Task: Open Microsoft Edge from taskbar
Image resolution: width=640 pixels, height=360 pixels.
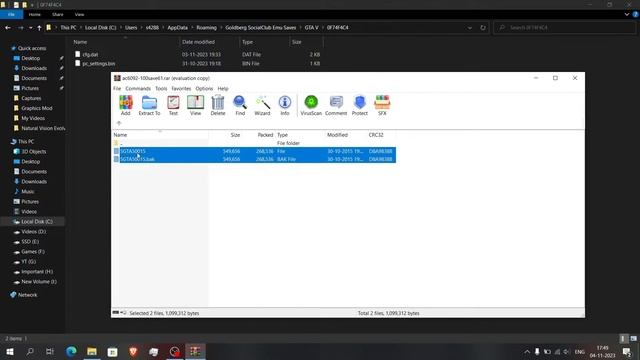Action: pos(71,351)
